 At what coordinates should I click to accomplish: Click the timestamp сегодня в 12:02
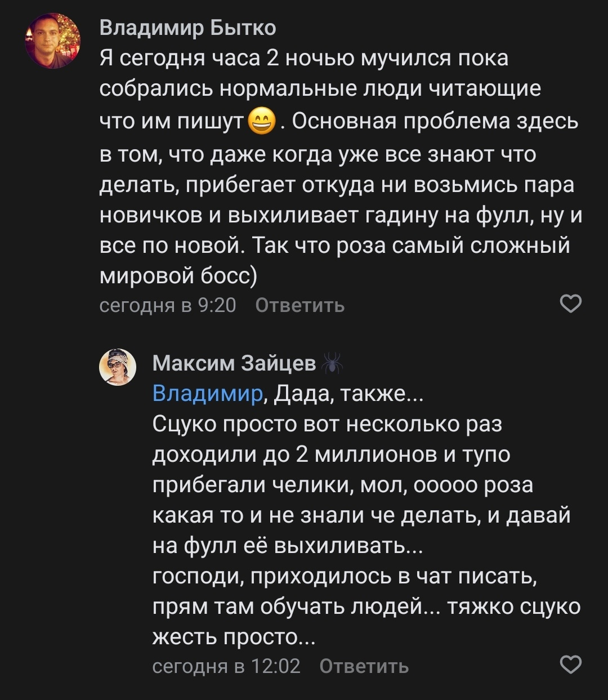[226, 666]
